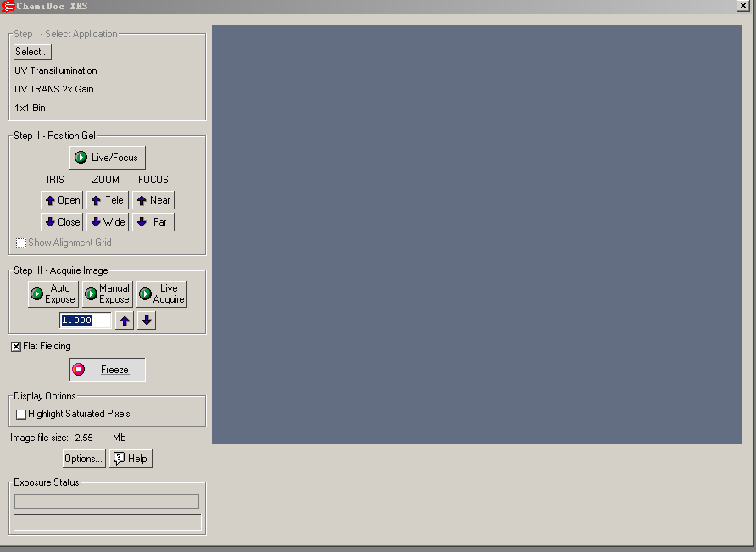
Task: Adjust focus with the Far button
Action: tap(153, 222)
